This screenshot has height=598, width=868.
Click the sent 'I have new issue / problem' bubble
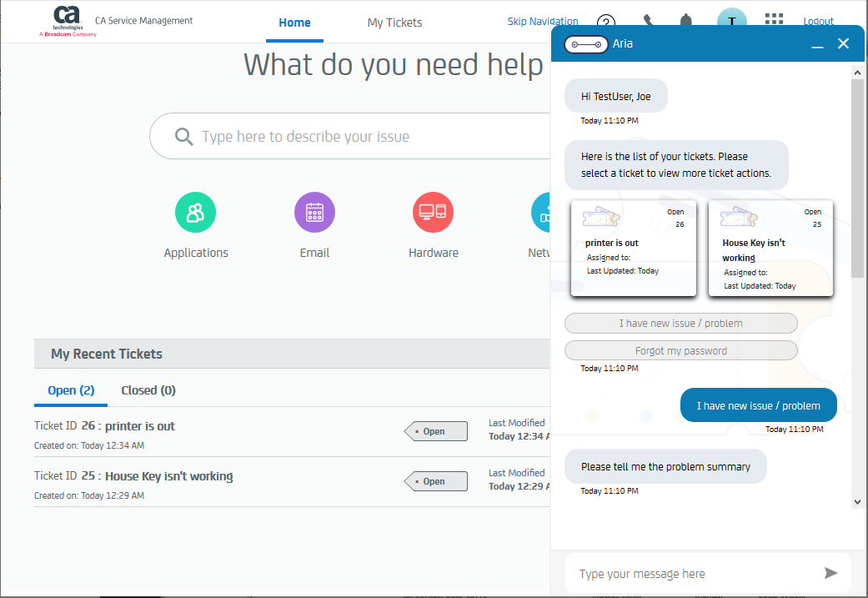(x=759, y=406)
